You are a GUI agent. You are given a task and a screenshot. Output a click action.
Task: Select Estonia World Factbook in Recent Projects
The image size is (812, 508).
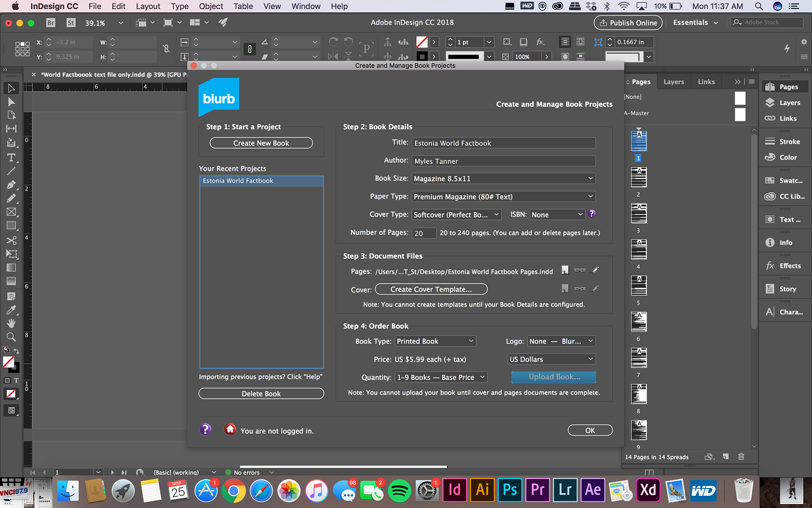(261, 181)
